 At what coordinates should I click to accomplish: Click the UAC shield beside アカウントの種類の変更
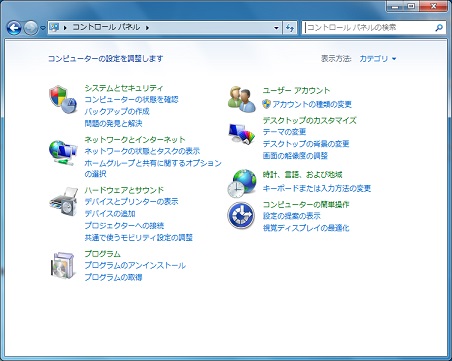coord(266,104)
